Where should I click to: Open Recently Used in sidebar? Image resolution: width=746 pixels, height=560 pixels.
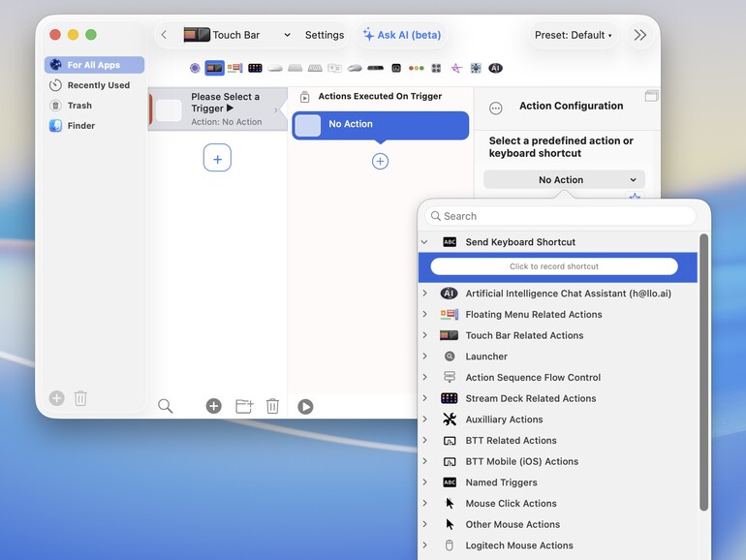click(x=94, y=85)
